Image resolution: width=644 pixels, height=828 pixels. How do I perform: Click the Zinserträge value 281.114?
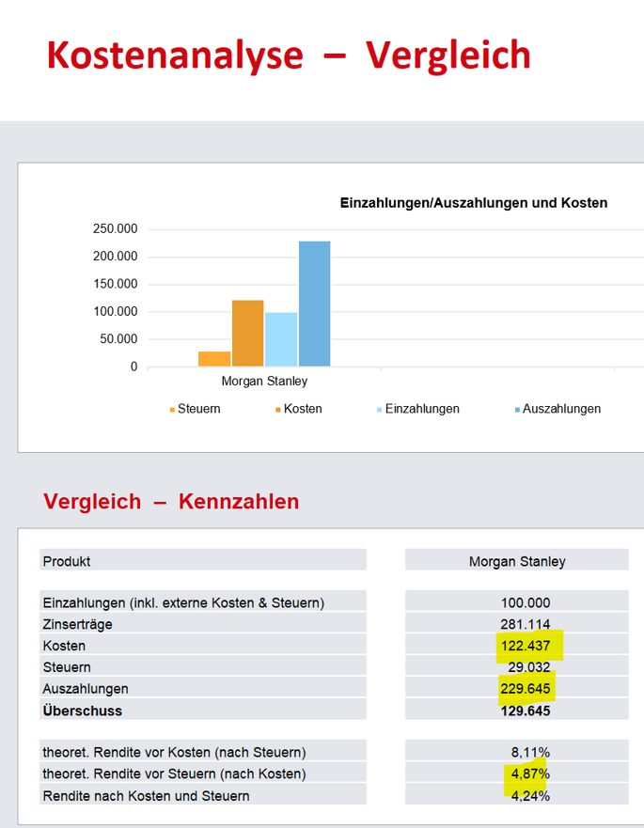[x=526, y=624]
